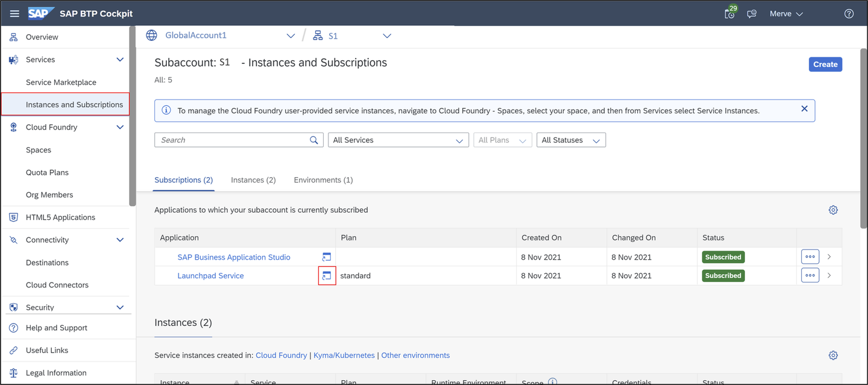Viewport: 868px width, 385px height.
Task: Switch to the Environments (1) tab
Action: click(323, 180)
